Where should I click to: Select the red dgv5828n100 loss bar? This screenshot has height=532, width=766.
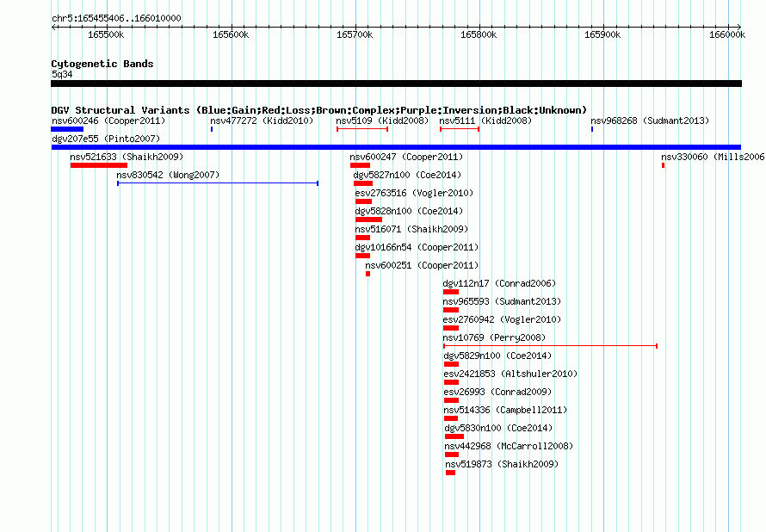[x=369, y=220]
